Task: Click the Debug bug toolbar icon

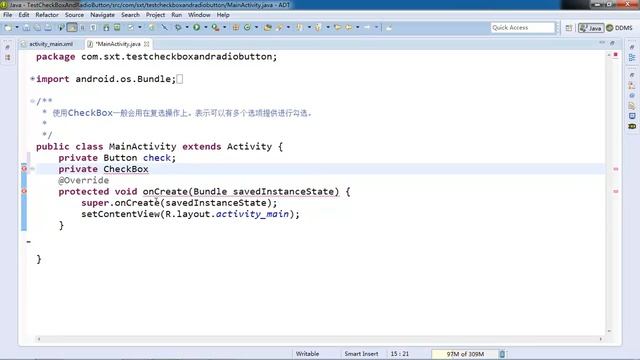Action: tap(178, 28)
